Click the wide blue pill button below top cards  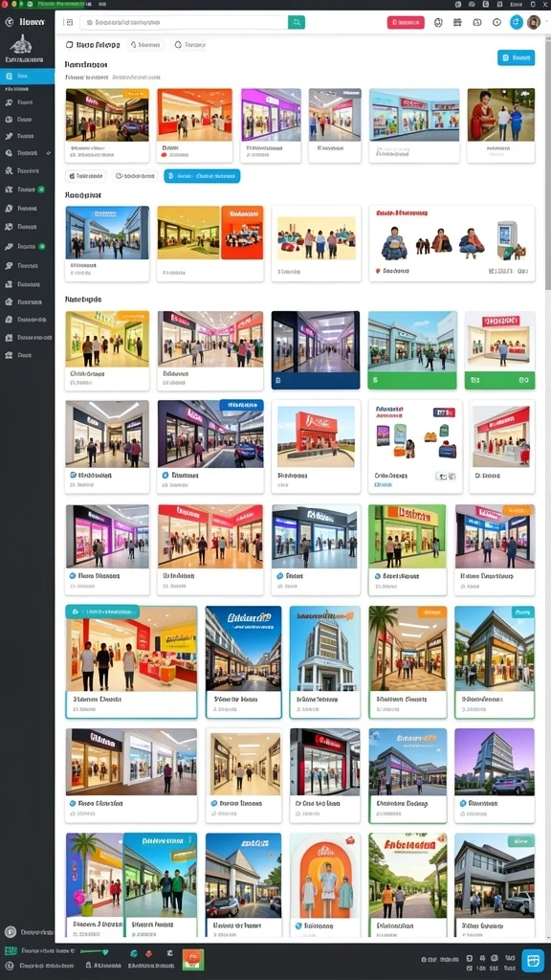tap(202, 176)
